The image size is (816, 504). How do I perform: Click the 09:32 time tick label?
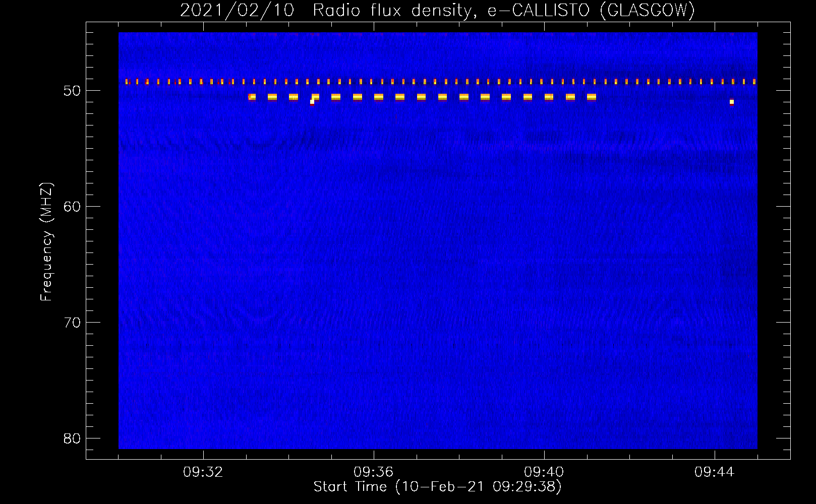tap(203, 472)
